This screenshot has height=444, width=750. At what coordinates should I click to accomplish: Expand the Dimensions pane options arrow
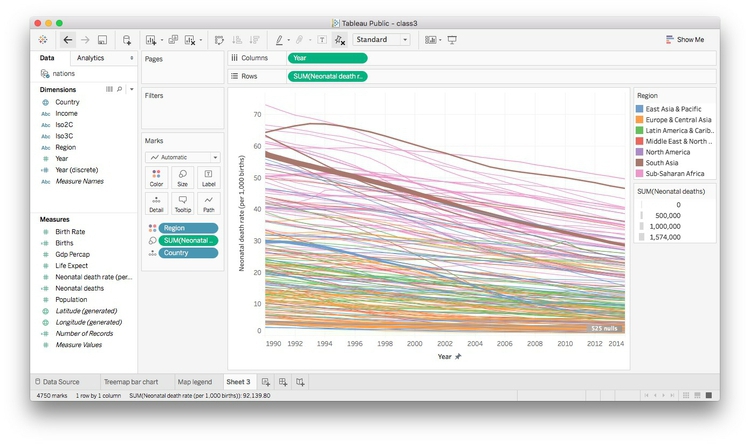click(132, 89)
